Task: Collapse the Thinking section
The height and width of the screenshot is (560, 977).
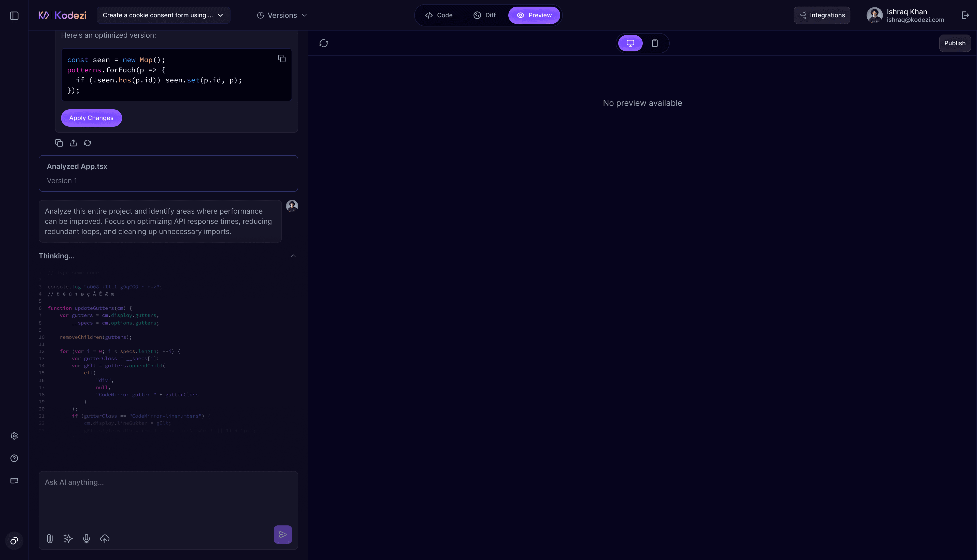Action: [293, 256]
